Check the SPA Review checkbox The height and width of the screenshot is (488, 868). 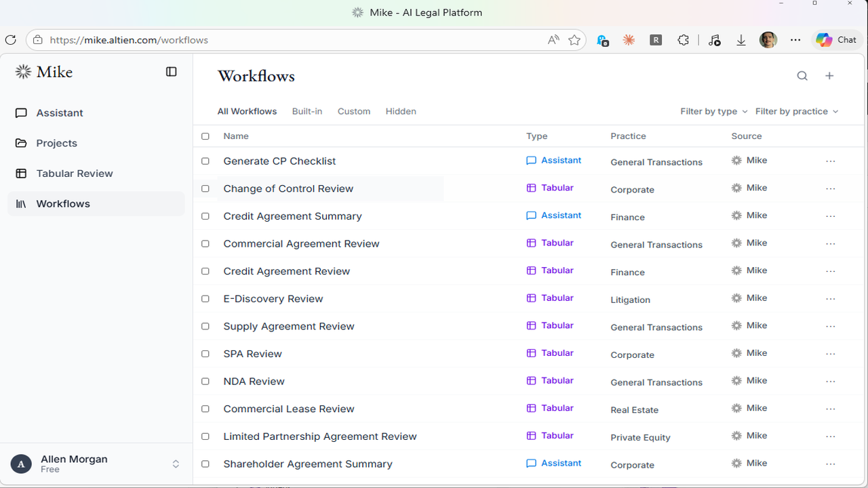tap(205, 354)
